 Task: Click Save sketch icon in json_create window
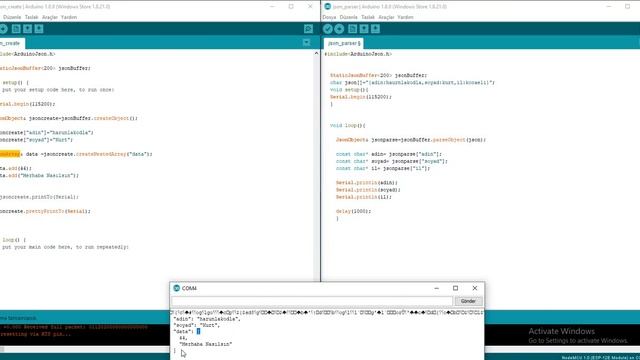(39, 29)
